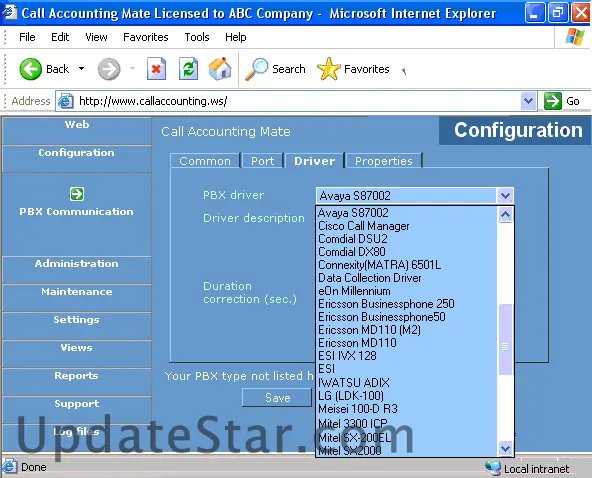
Task: Collapse the PBX driver dropdown arrow
Action: coord(505,196)
